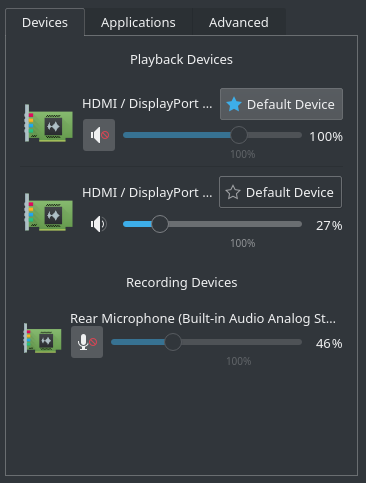This screenshot has width=366, height=483.
Task: Unmute the Rear Microphone recording device
Action: tap(87, 342)
